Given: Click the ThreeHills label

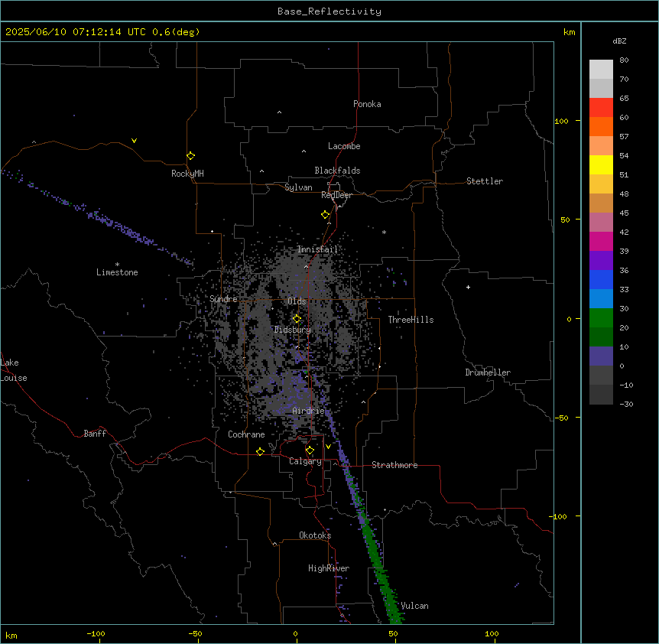Looking at the screenshot, I should (x=411, y=320).
